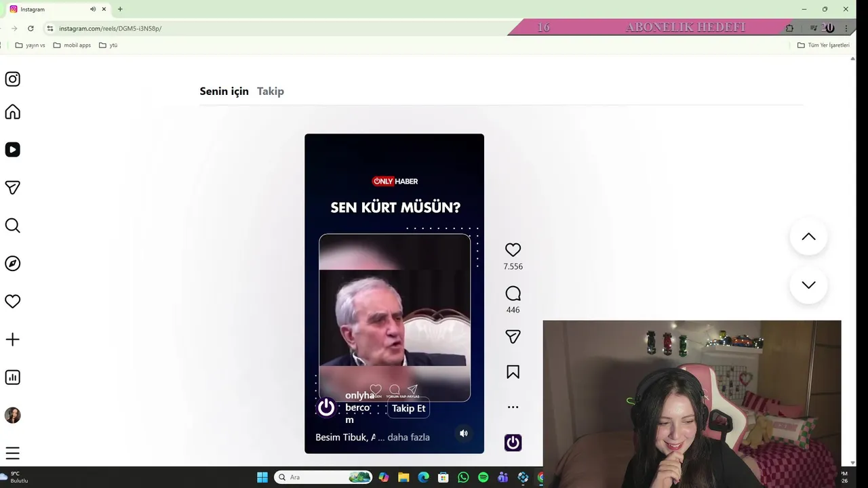Open profile avatar in the sidebar
This screenshot has width=868, height=488.
point(12,415)
